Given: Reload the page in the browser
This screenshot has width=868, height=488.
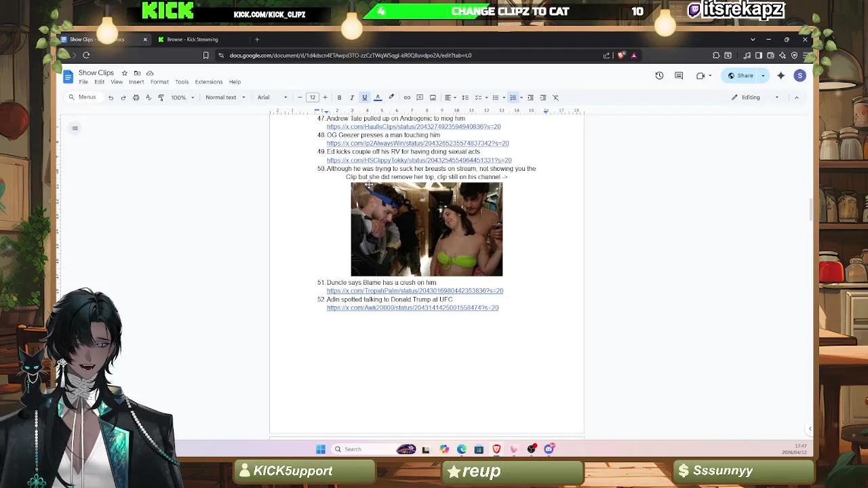Looking at the screenshot, I should coord(86,56).
